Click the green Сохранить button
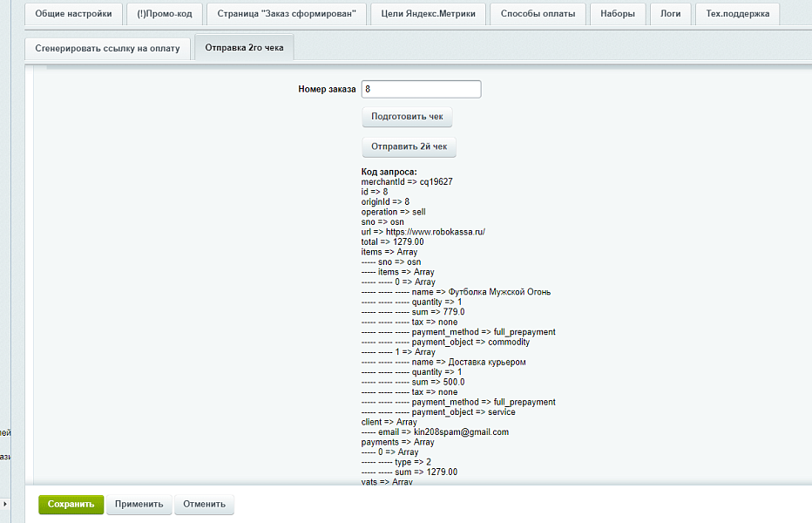Screen dimensions: 812x523 [71, 504]
